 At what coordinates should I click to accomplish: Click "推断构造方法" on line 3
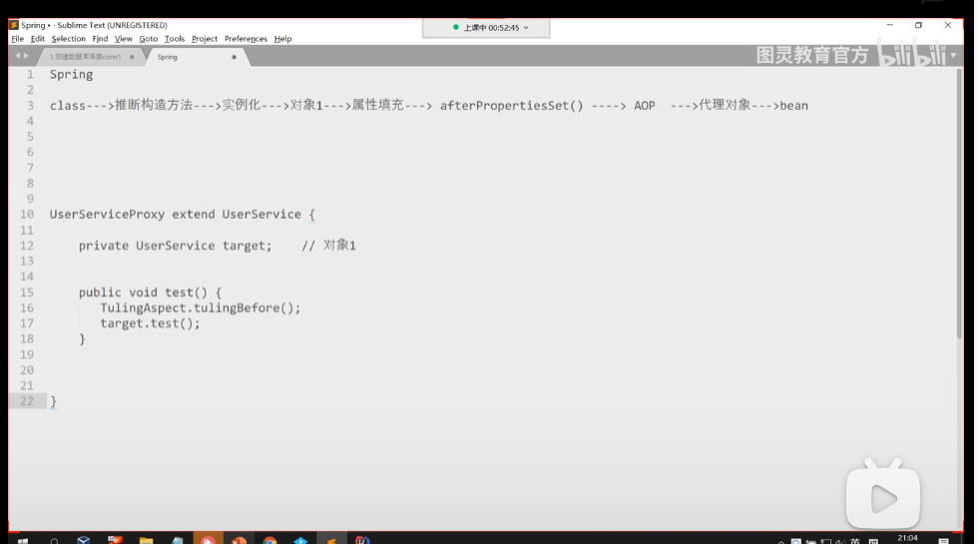[154, 105]
